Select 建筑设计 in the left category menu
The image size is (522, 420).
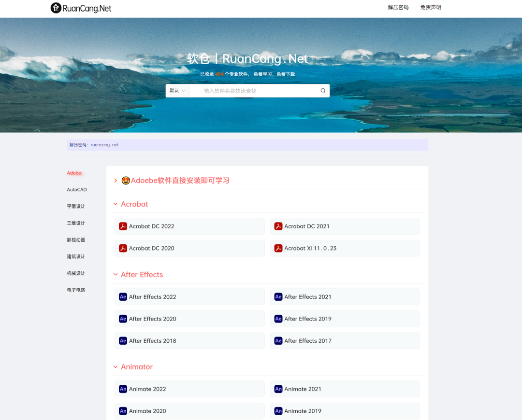(76, 256)
